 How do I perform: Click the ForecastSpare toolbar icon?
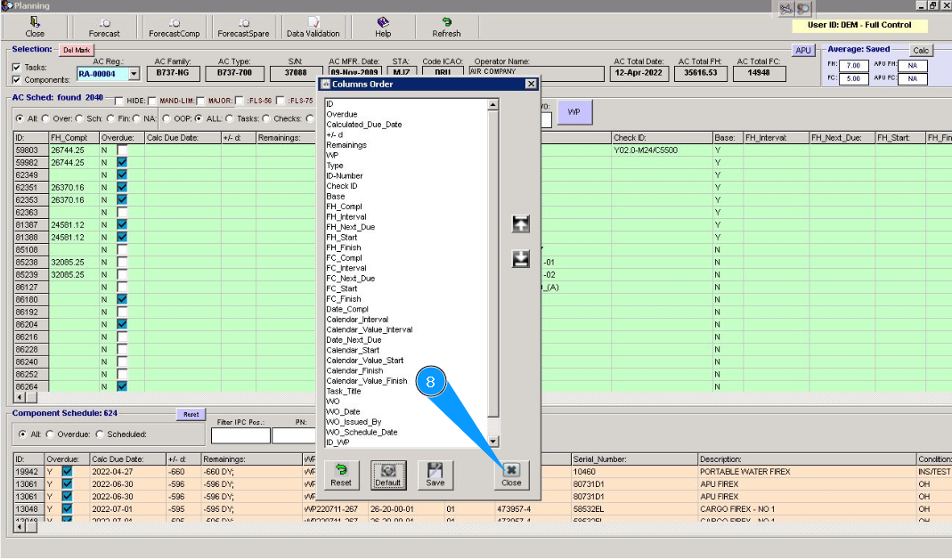click(x=242, y=27)
